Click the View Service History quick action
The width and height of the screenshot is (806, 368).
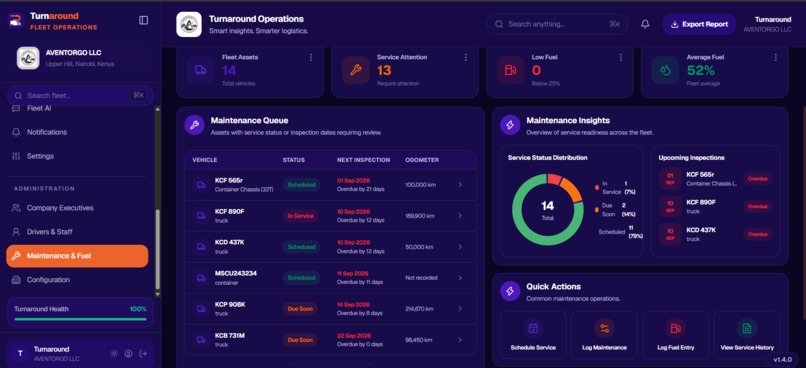point(747,335)
